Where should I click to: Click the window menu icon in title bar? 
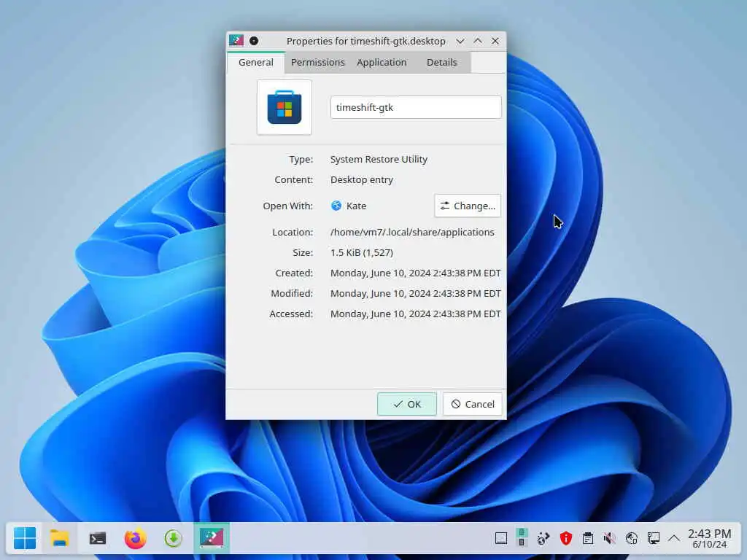pos(236,41)
